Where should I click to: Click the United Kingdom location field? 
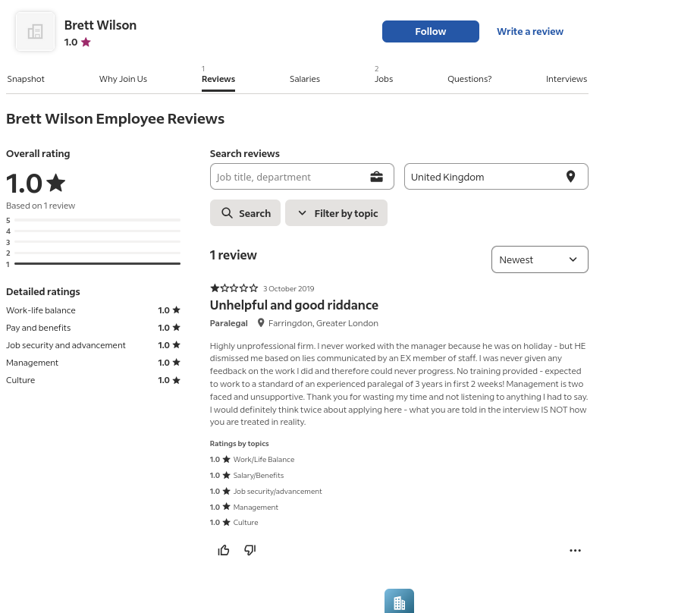click(497, 176)
